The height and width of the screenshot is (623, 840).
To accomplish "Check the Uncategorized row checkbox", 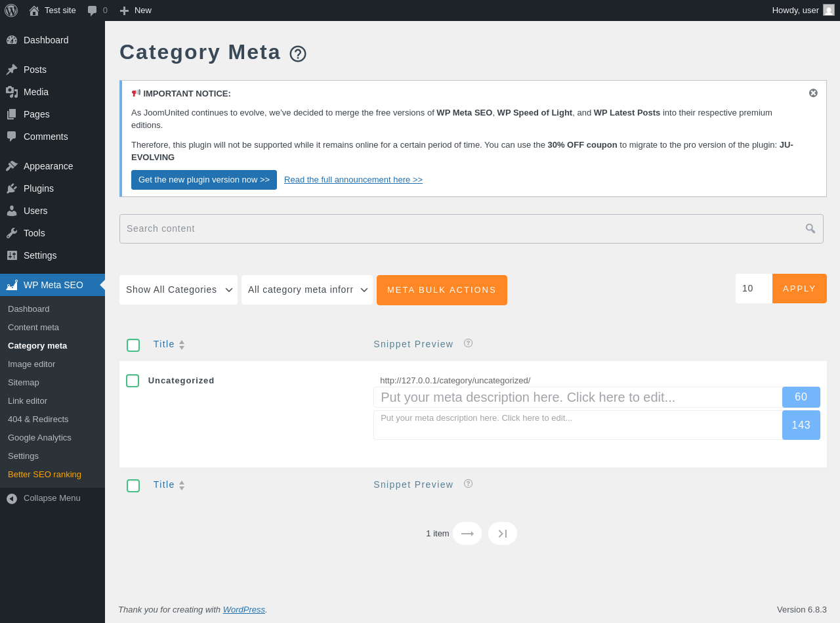I will pyautogui.click(x=133, y=381).
